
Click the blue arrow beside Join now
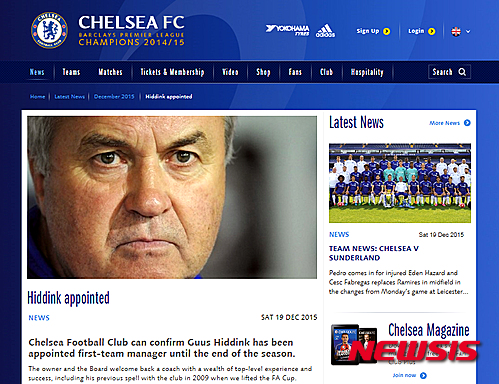tap(423, 376)
